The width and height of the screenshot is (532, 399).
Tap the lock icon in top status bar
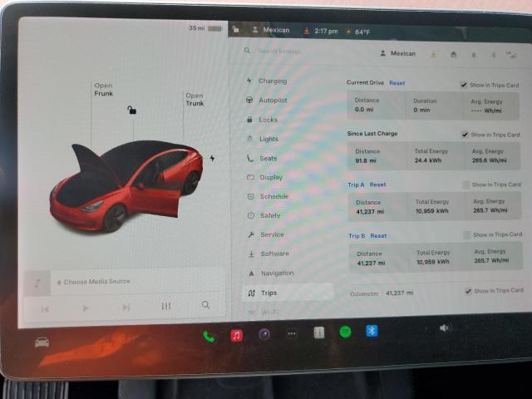click(235, 30)
